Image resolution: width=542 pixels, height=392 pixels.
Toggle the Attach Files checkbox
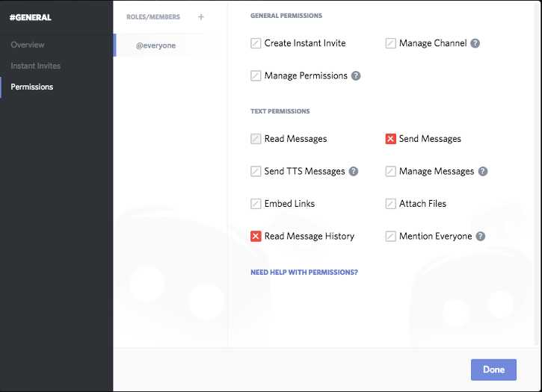390,204
